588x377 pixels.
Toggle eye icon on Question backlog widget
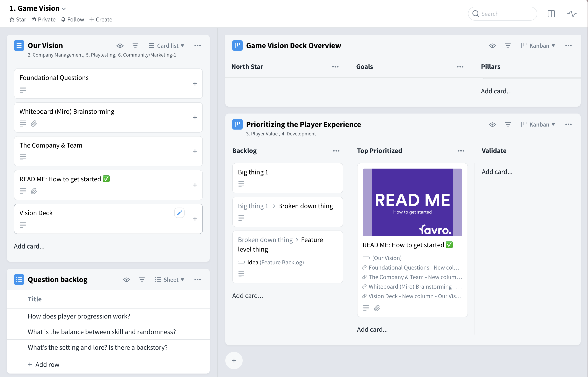126,279
